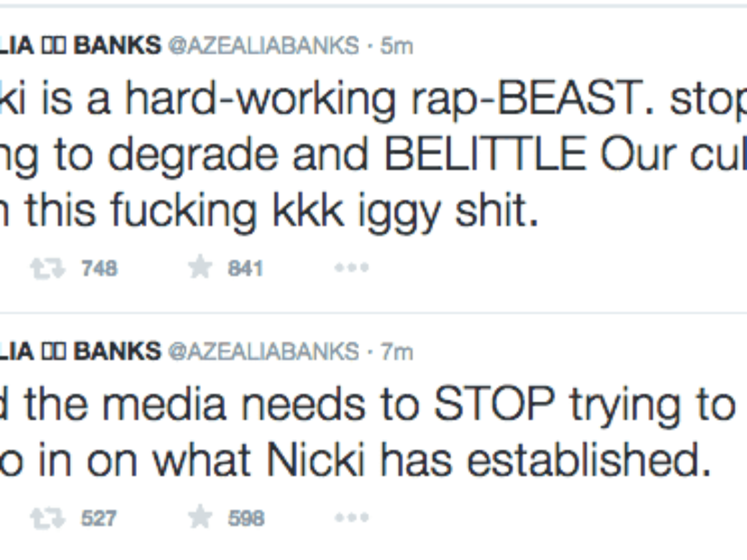Click the BANKS display name on first tweet

pyautogui.click(x=117, y=45)
